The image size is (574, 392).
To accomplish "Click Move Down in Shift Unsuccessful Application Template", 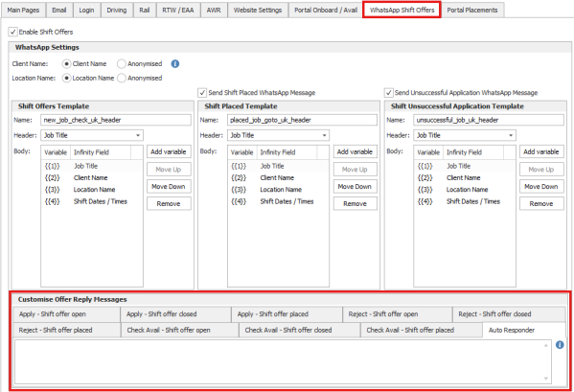I will 541,186.
